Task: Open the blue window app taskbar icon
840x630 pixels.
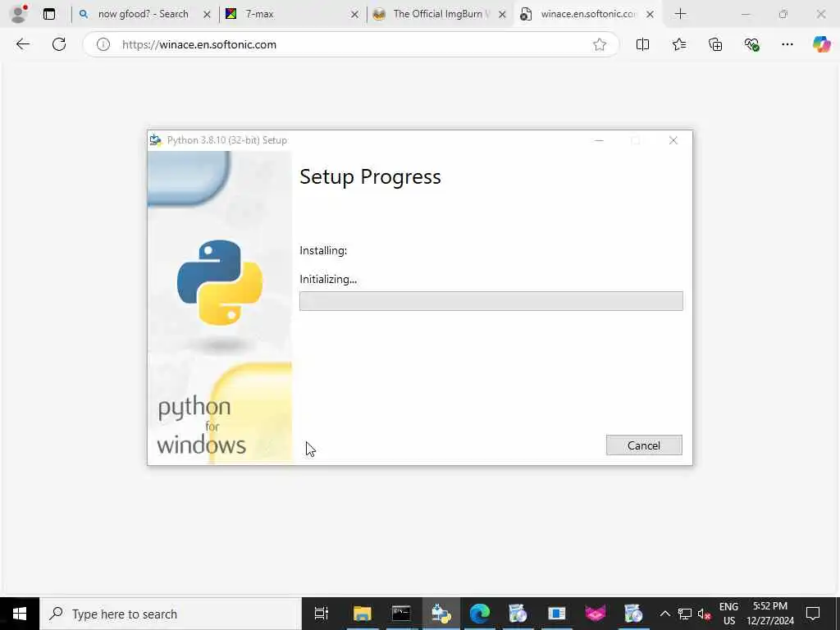Action: tap(557, 614)
